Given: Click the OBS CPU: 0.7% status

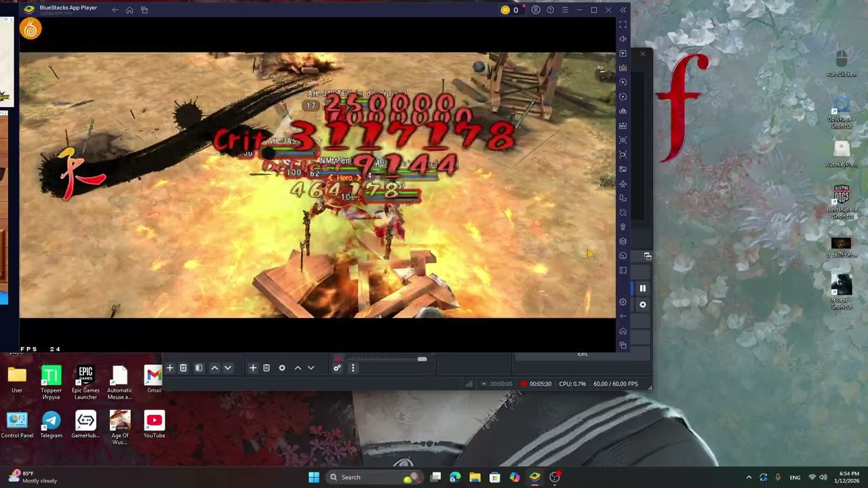Looking at the screenshot, I should tap(572, 384).
